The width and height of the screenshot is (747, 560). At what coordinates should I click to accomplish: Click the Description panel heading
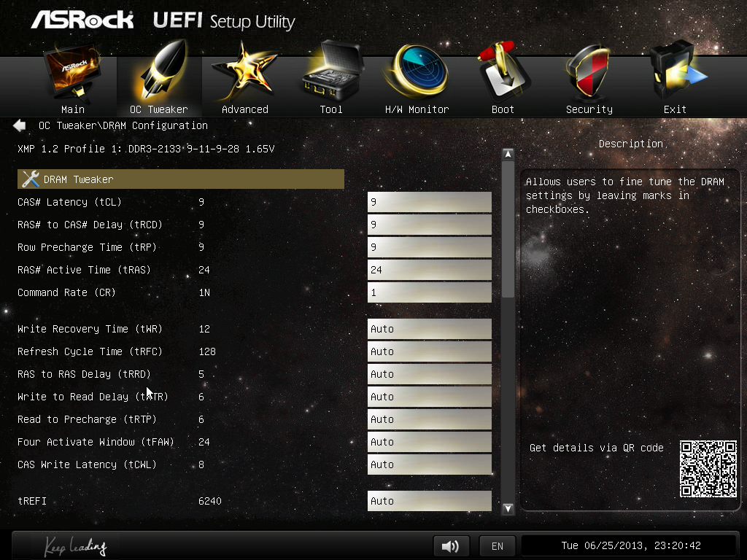tap(631, 144)
